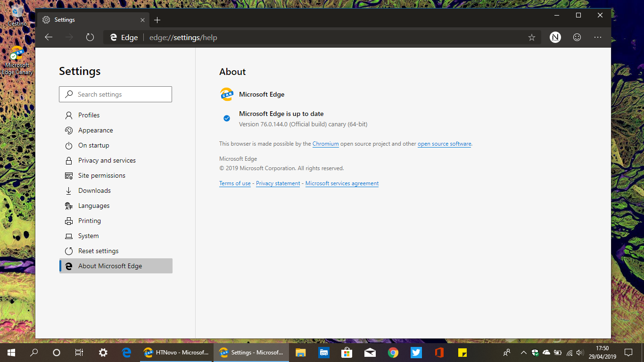
Task: Open Privacy and services settings
Action: tap(116, 160)
